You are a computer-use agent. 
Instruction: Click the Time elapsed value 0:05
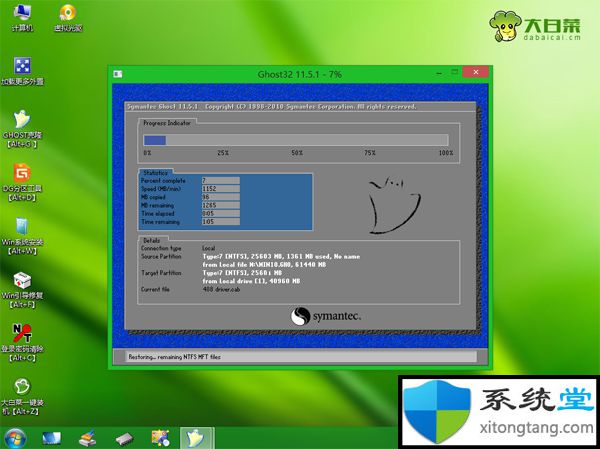pos(220,214)
